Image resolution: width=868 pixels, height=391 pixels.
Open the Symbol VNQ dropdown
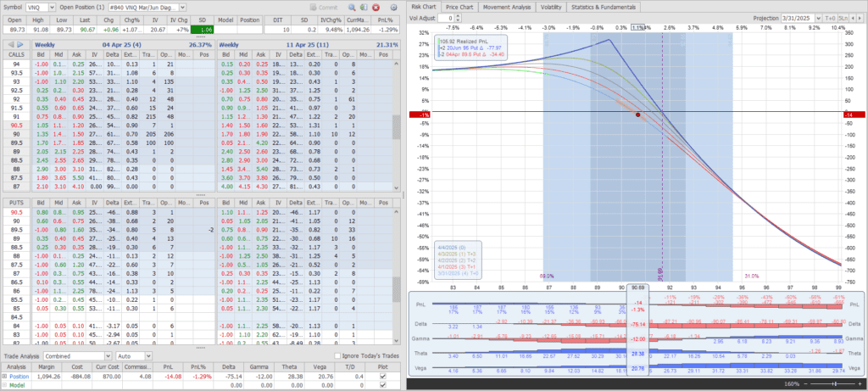[52, 7]
